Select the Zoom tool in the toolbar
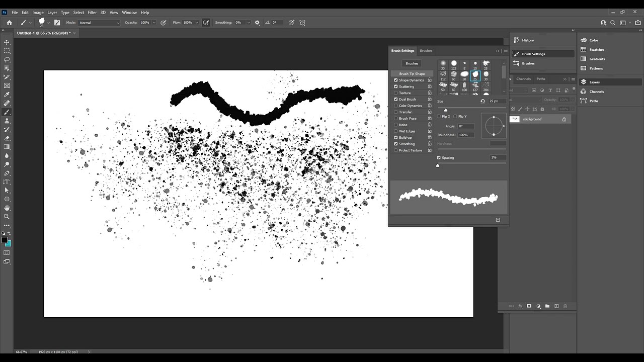The width and height of the screenshot is (644, 362). pyautogui.click(x=7, y=217)
